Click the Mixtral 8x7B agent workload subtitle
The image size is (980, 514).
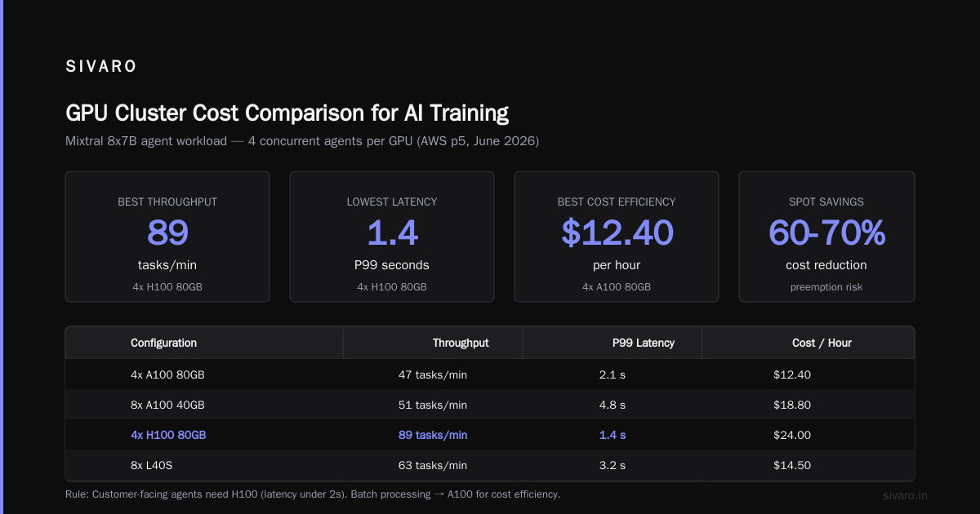coord(301,141)
